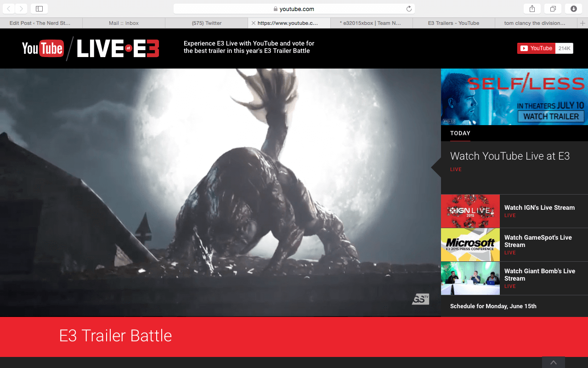Click the Microsoft E3 press conference thumbnail
Image resolution: width=588 pixels, height=368 pixels.
[470, 245]
